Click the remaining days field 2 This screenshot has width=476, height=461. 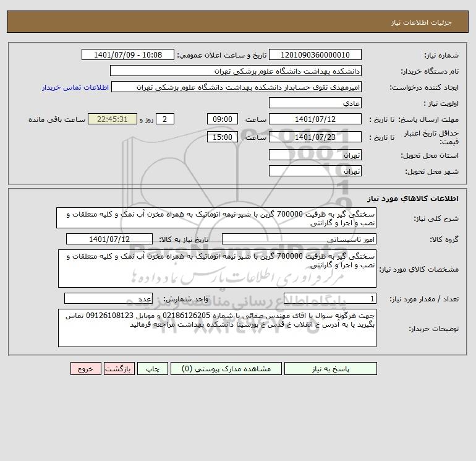click(x=165, y=119)
